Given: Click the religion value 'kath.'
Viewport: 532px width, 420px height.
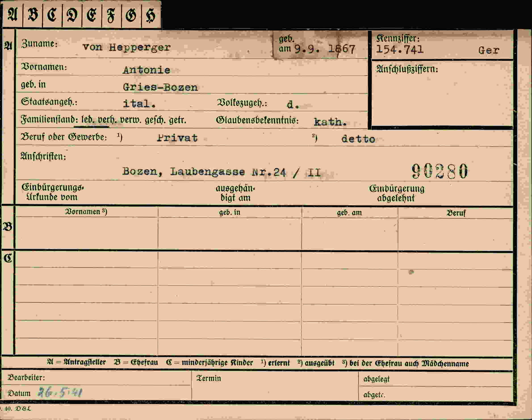Looking at the screenshot, I should coord(330,122).
